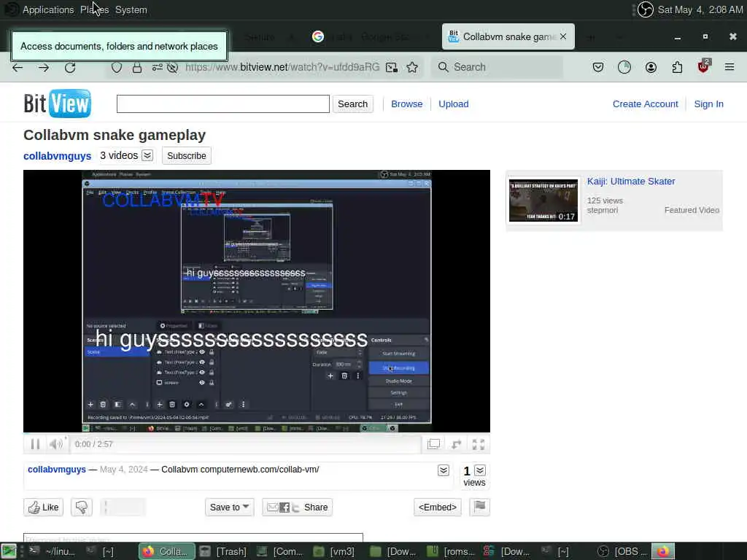The width and height of the screenshot is (747, 560).
Task: Click the collabvmguys link in description
Action: click(x=57, y=470)
